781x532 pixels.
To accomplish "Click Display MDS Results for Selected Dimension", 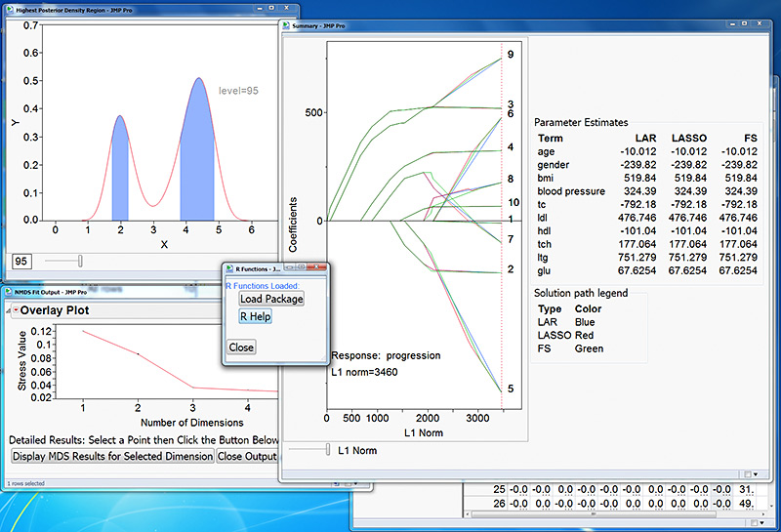I will 112,456.
